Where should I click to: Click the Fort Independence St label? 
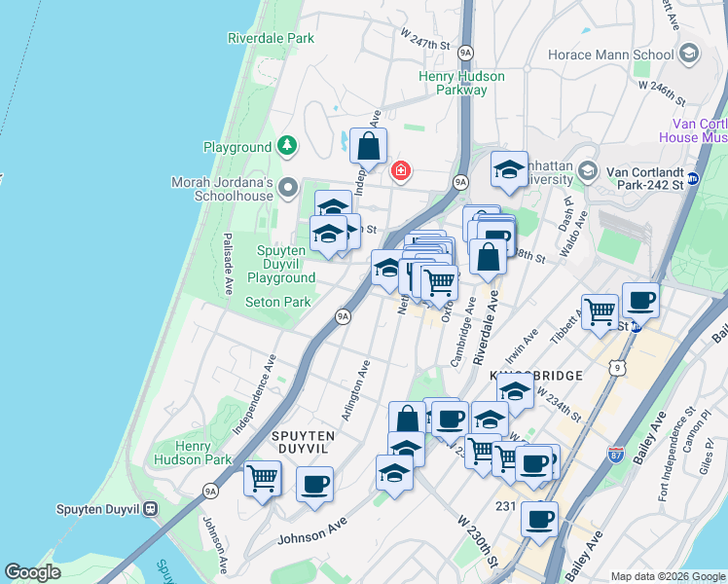677,455
